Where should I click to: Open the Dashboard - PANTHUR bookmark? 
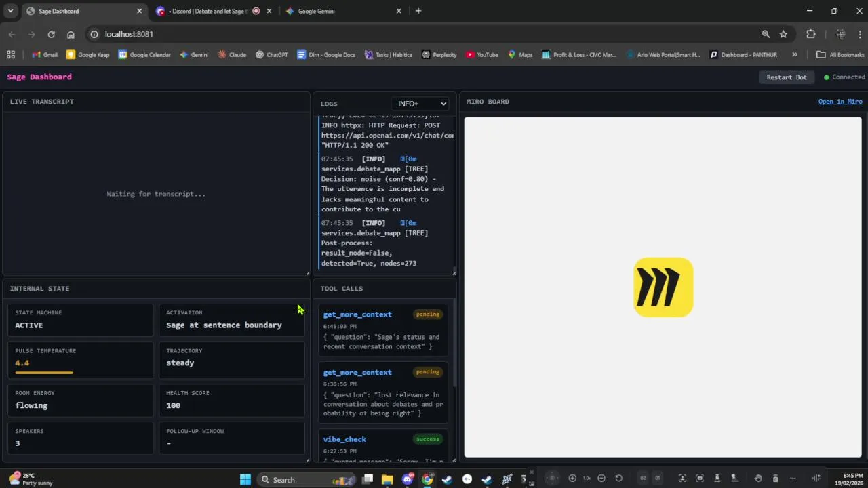pos(743,55)
